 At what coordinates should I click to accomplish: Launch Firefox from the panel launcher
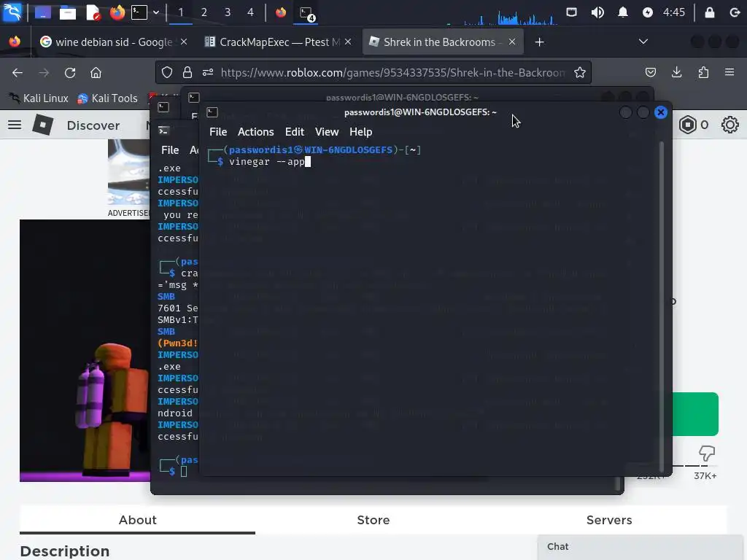point(117,12)
